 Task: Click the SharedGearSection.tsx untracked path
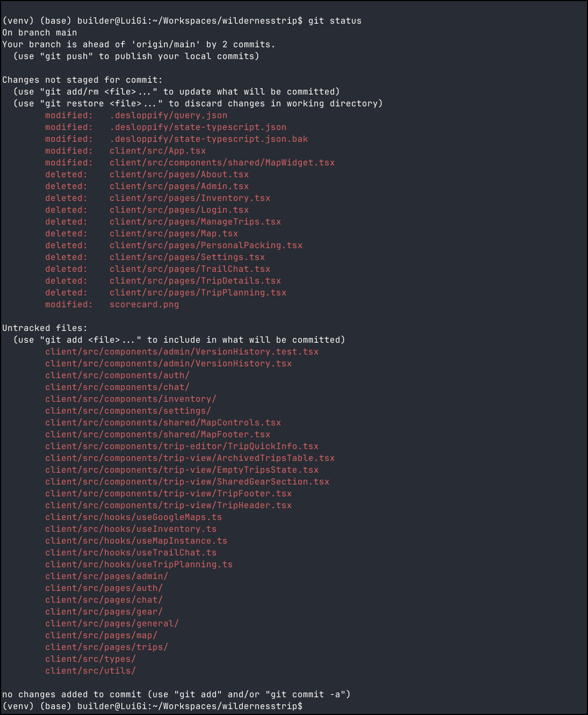[187, 482]
